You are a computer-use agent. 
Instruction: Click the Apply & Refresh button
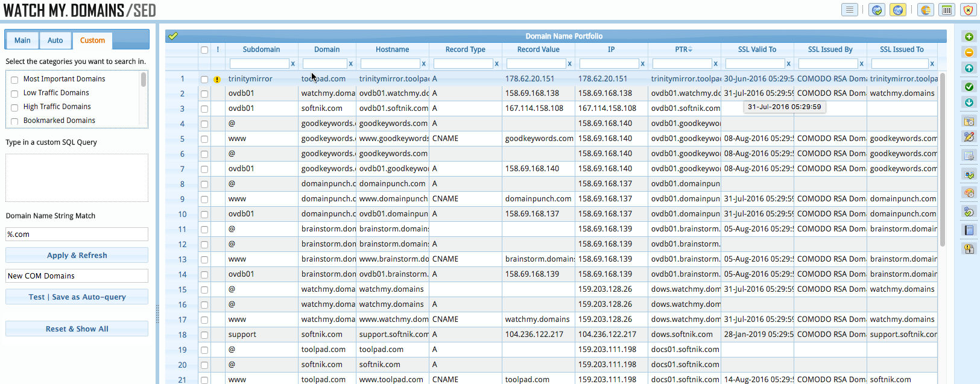(x=77, y=255)
